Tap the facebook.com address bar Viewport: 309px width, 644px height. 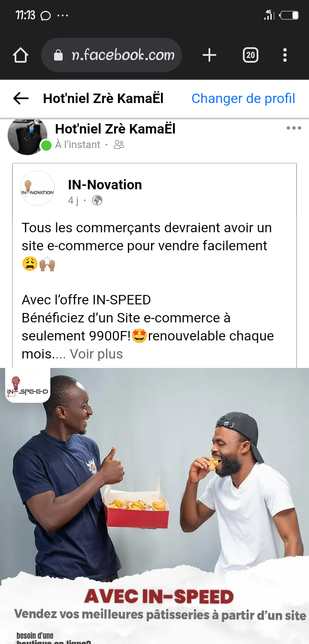[123, 55]
